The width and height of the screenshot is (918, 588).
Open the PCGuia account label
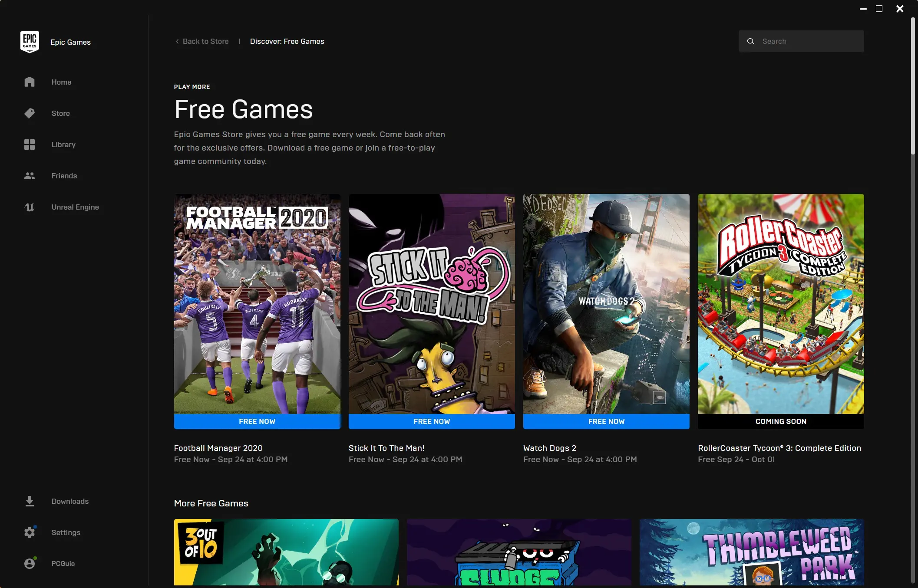(x=63, y=563)
